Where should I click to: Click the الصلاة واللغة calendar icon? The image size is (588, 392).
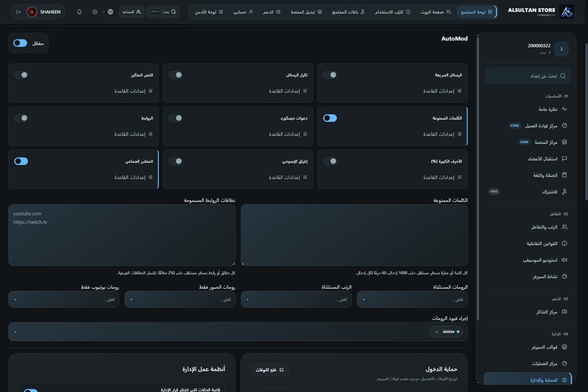coord(564,175)
